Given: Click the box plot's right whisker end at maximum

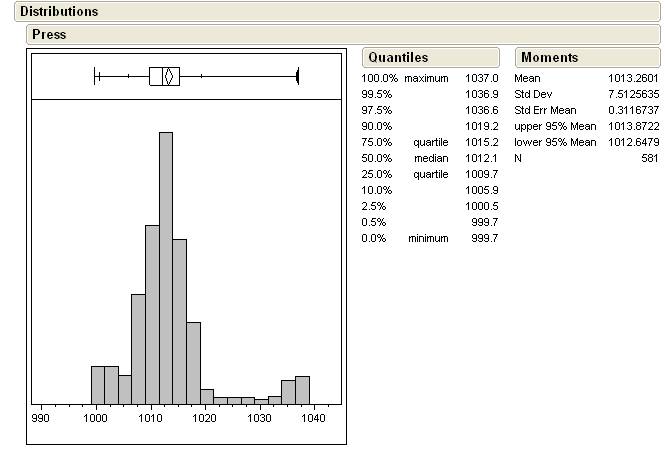Looking at the screenshot, I should (298, 75).
